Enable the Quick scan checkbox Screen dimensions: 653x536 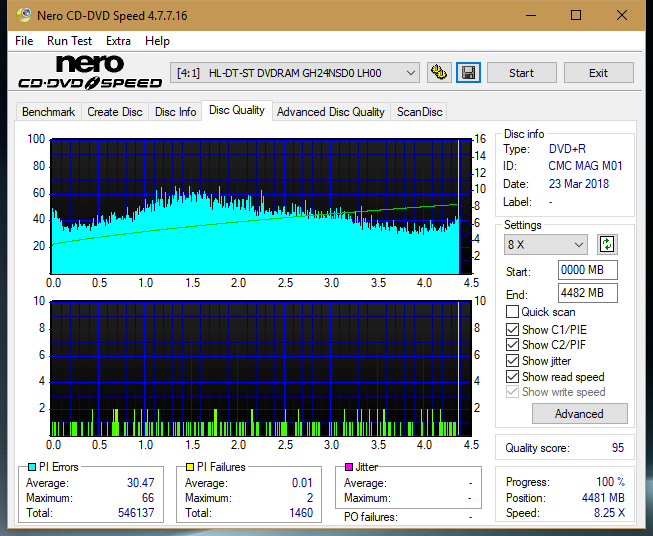point(512,312)
